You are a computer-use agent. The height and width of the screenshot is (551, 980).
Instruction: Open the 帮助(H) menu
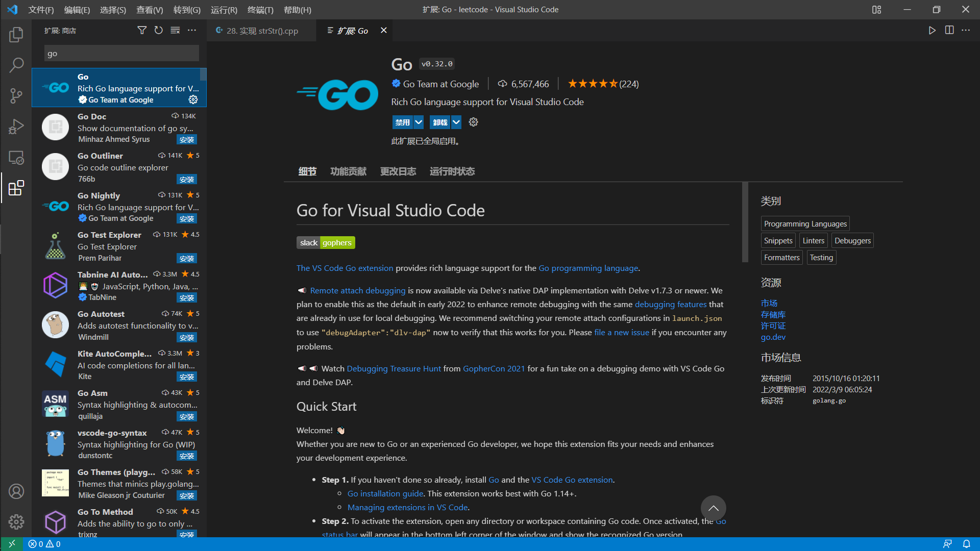coord(297,10)
